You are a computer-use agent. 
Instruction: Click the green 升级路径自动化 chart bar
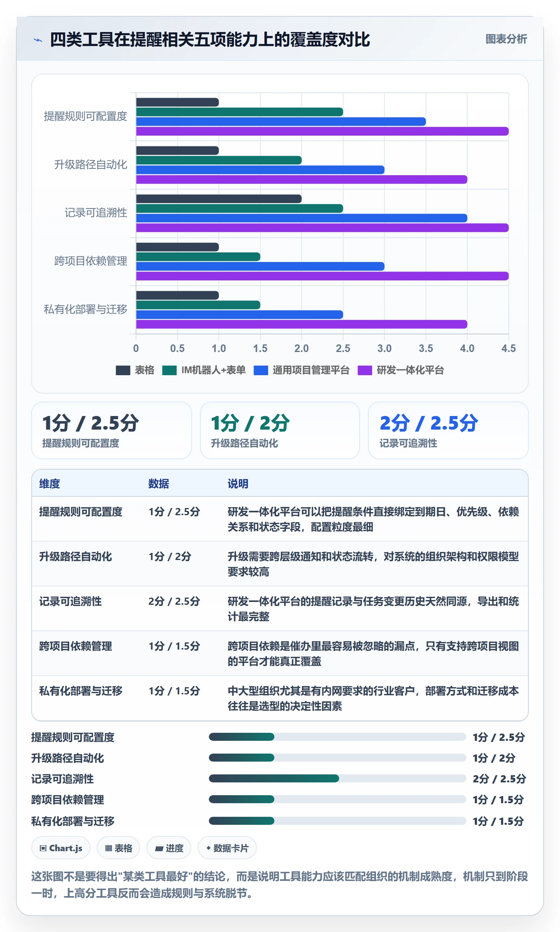point(219,160)
